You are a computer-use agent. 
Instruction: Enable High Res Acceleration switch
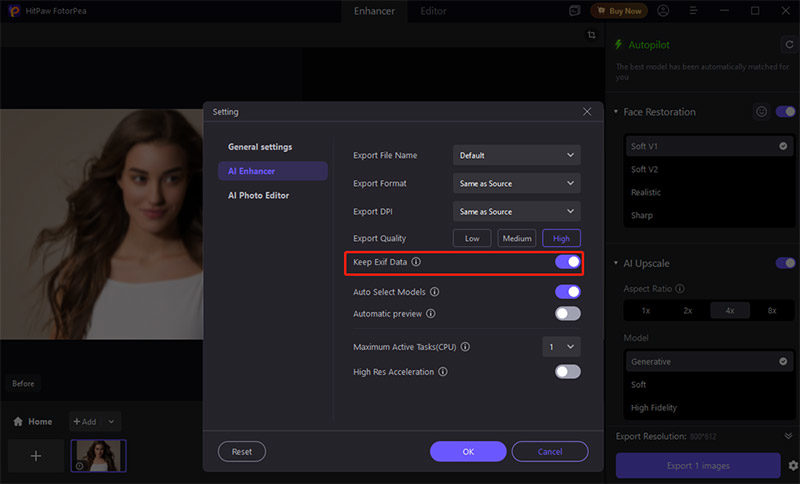[x=567, y=372]
